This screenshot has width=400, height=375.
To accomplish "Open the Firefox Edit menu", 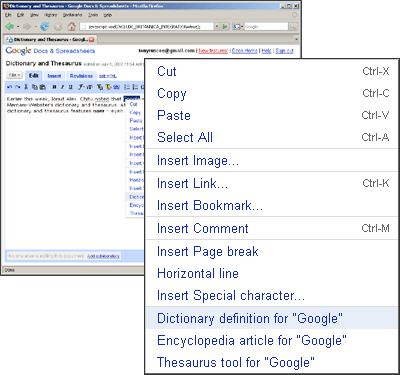I will [x=21, y=15].
